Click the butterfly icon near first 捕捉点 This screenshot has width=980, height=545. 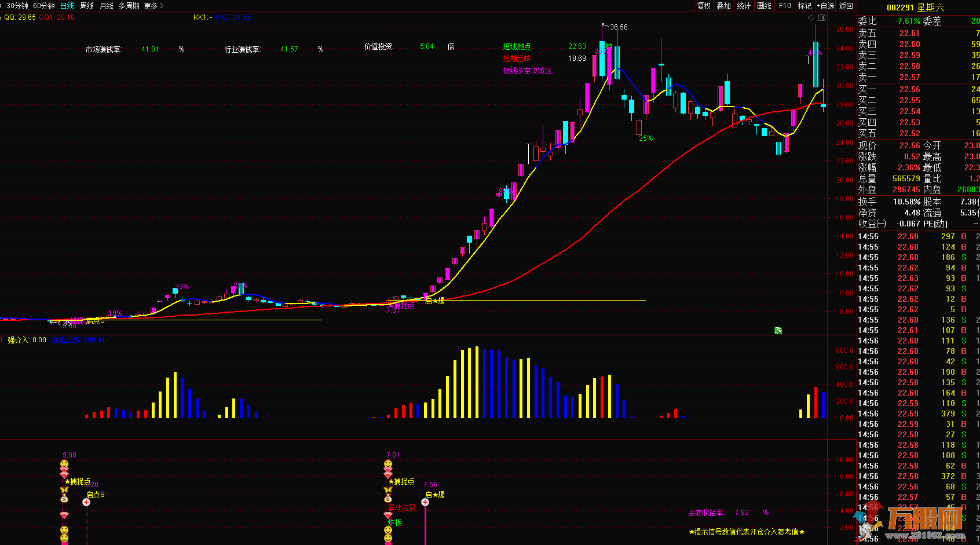click(64, 490)
